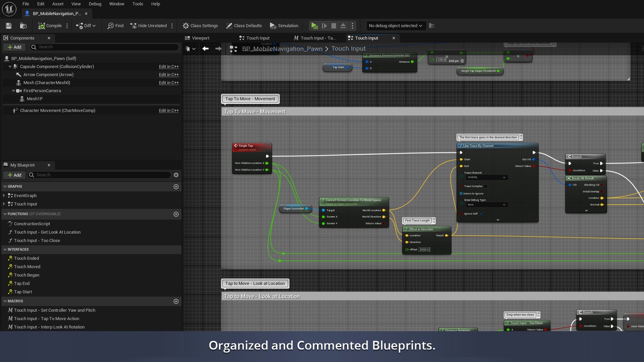Click the Unreal Engine logo icon
The height and width of the screenshot is (362, 644).
click(x=9, y=9)
